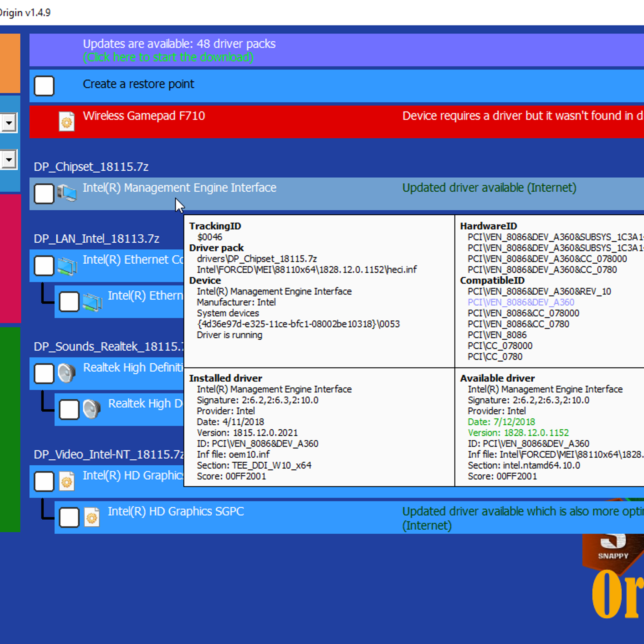This screenshot has width=644, height=644.
Task: Select the Intel Ethernet Connection checkbox
Action: coord(44,266)
